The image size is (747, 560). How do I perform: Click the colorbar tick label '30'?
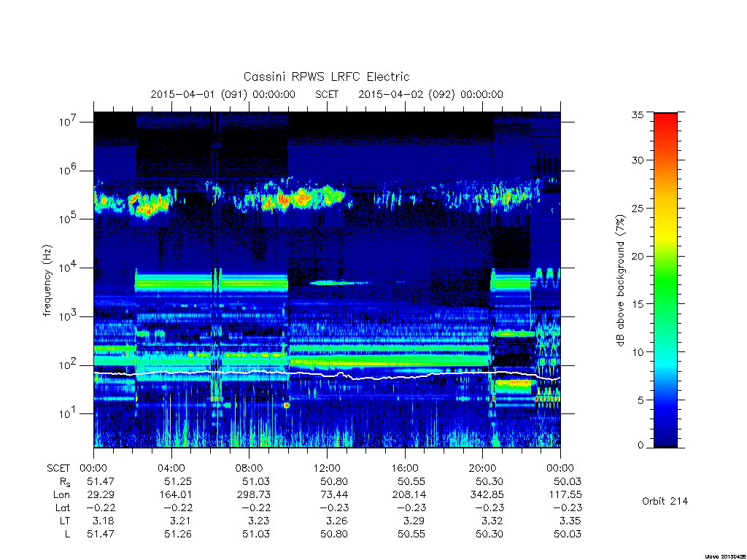638,160
